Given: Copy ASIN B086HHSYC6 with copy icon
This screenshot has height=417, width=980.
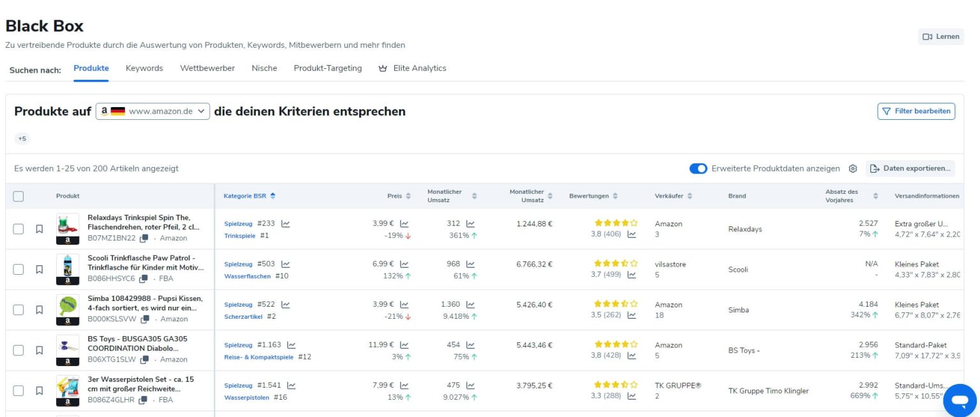Looking at the screenshot, I should tap(144, 279).
